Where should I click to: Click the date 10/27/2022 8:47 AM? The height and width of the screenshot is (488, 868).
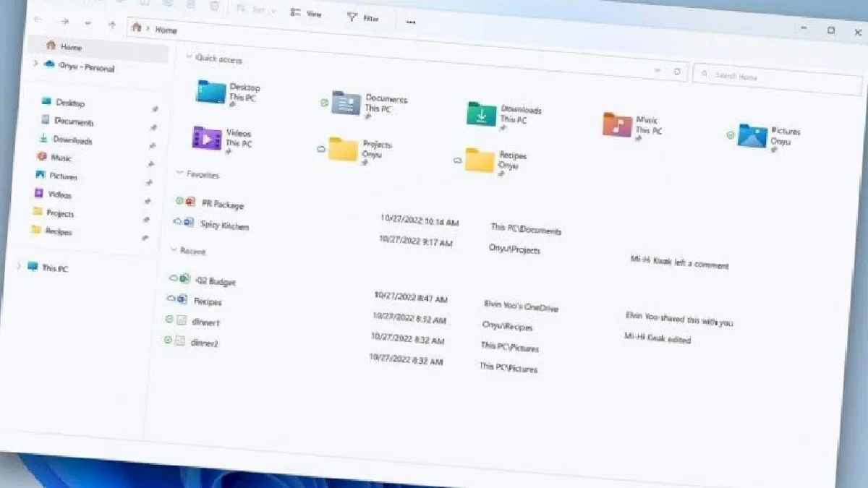(x=411, y=296)
